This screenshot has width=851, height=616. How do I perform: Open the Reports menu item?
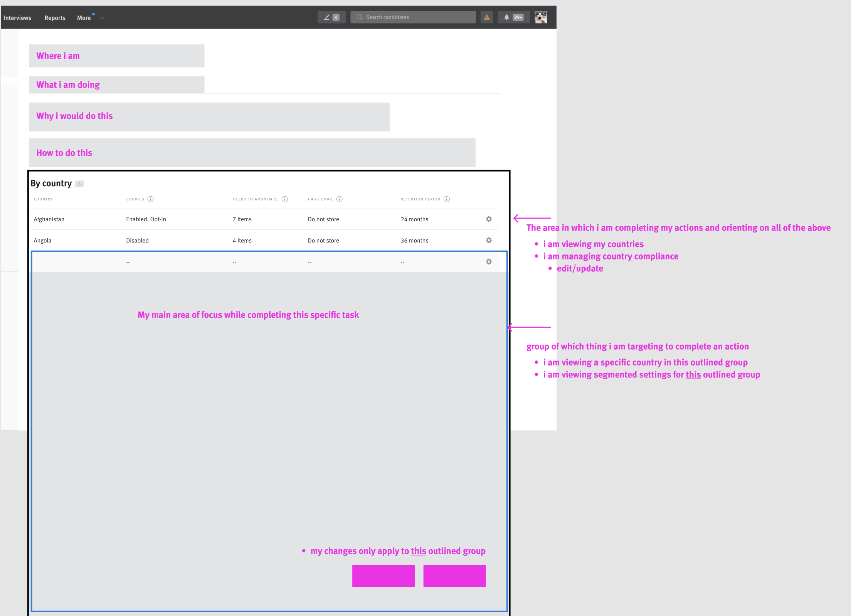(55, 18)
